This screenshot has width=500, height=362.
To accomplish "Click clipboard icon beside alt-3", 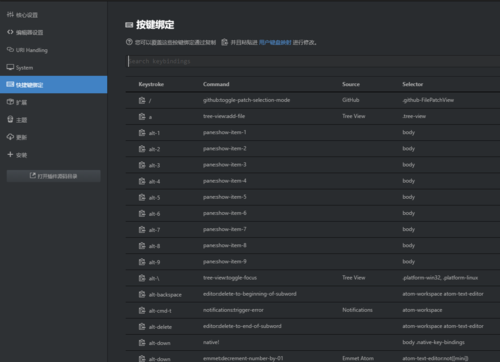I will [x=142, y=165].
